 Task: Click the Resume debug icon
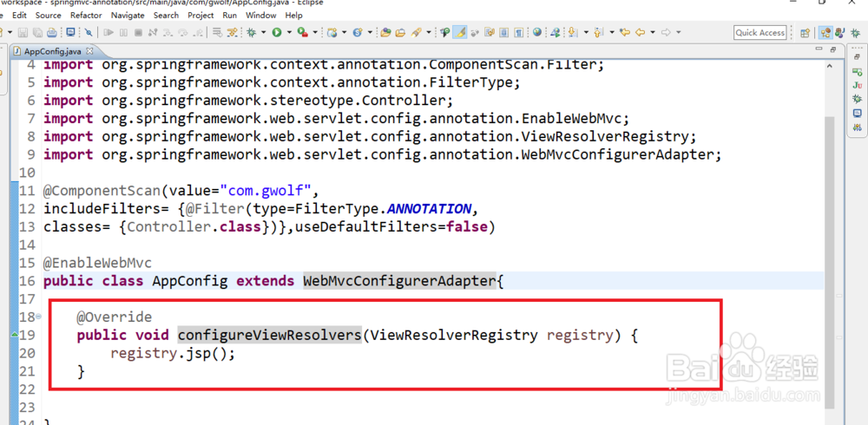tap(108, 33)
